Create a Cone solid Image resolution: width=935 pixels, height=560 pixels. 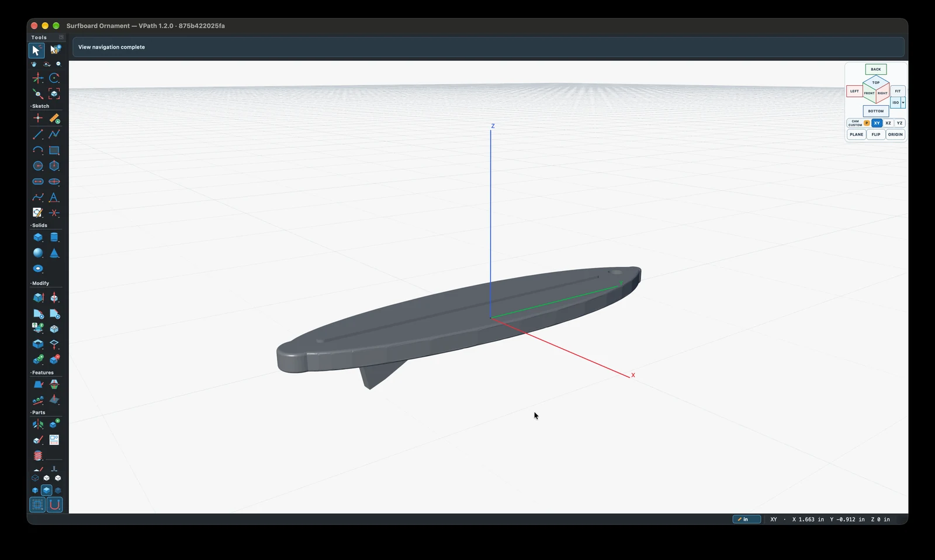coord(54,253)
